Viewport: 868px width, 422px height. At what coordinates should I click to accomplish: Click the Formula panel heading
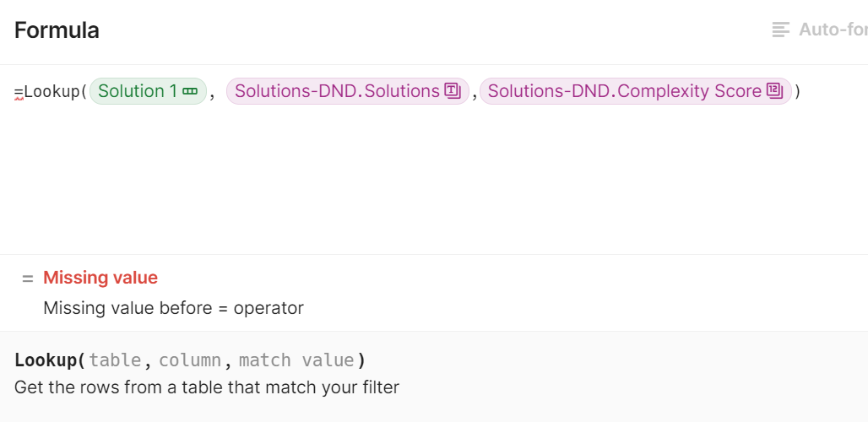[x=57, y=30]
